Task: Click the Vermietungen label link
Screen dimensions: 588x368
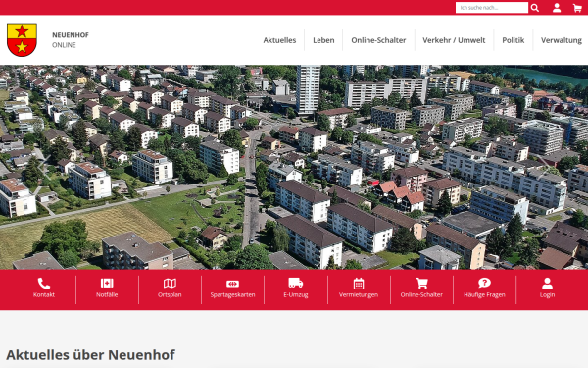Action: [x=359, y=295]
